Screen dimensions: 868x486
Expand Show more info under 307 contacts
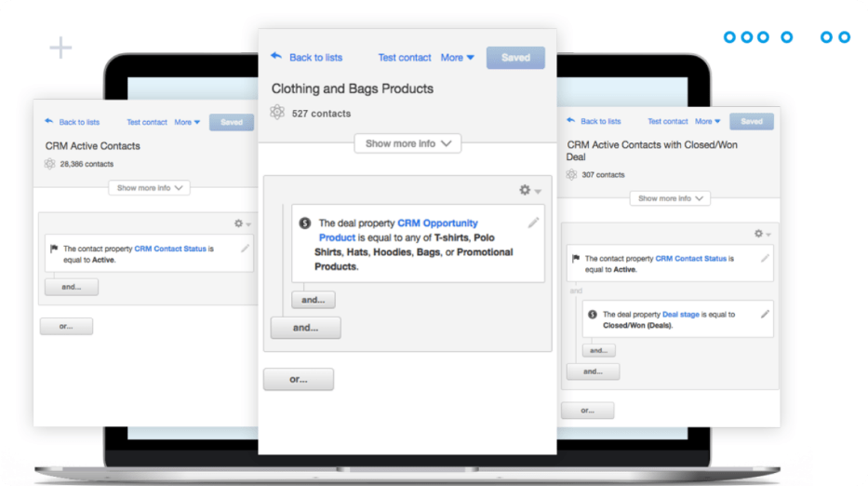(x=670, y=198)
